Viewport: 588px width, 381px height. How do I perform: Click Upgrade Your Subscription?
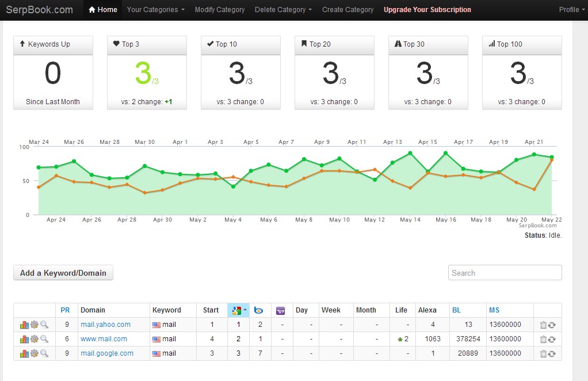pyautogui.click(x=427, y=10)
